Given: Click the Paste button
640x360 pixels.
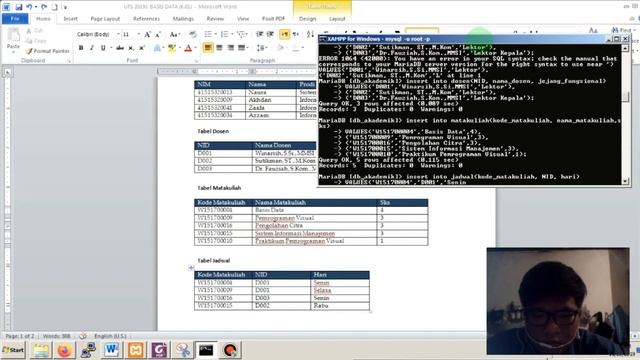Looking at the screenshot, I should [x=13, y=41].
